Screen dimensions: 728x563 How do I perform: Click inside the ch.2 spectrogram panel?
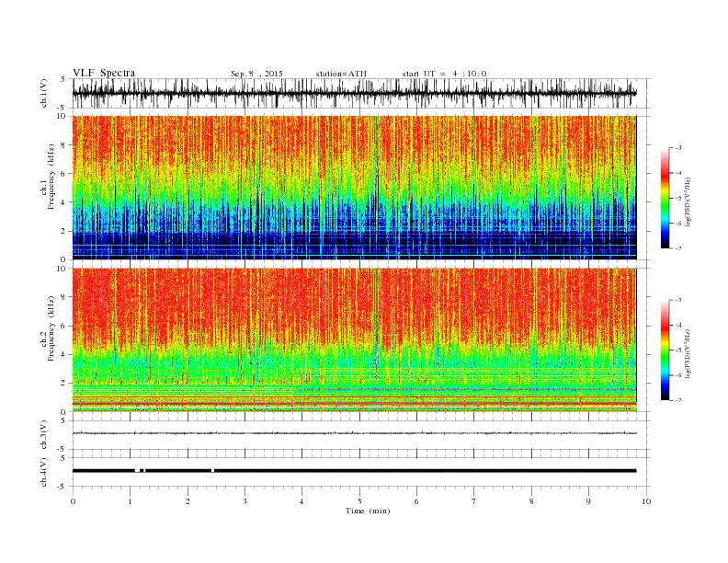[x=354, y=339]
